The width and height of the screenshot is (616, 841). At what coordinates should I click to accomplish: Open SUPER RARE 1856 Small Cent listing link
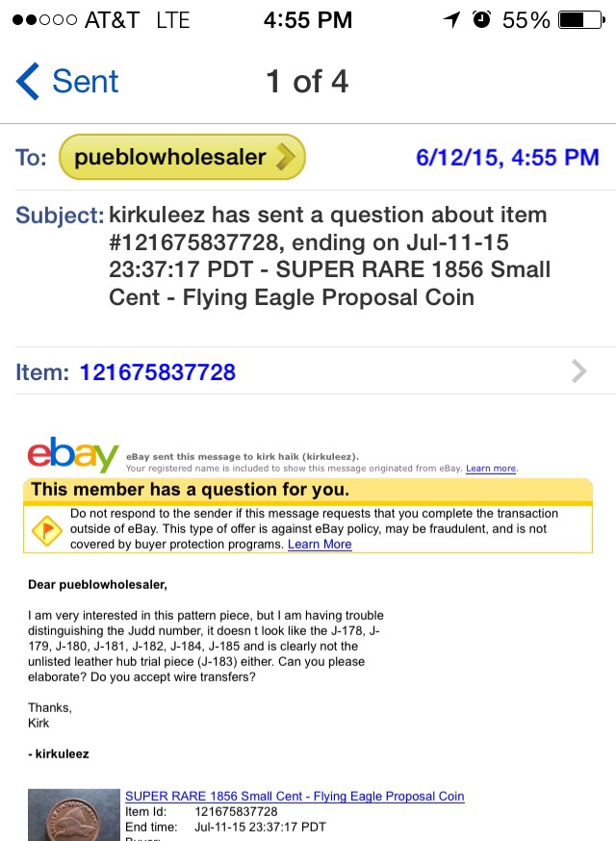tap(295, 796)
